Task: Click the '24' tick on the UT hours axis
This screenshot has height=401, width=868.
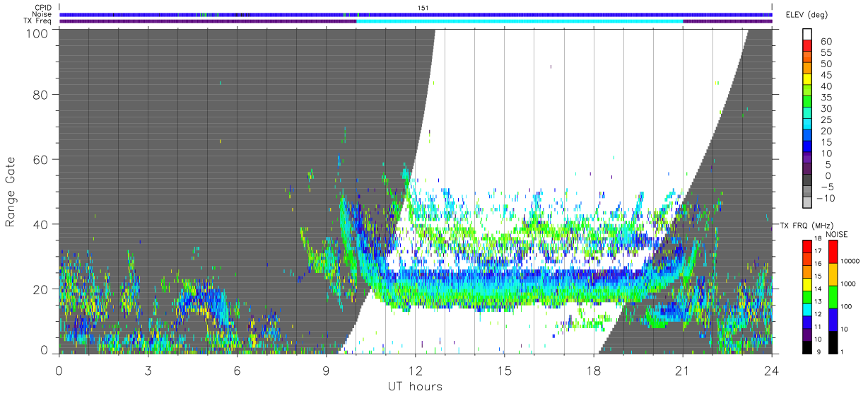Action: coord(772,370)
